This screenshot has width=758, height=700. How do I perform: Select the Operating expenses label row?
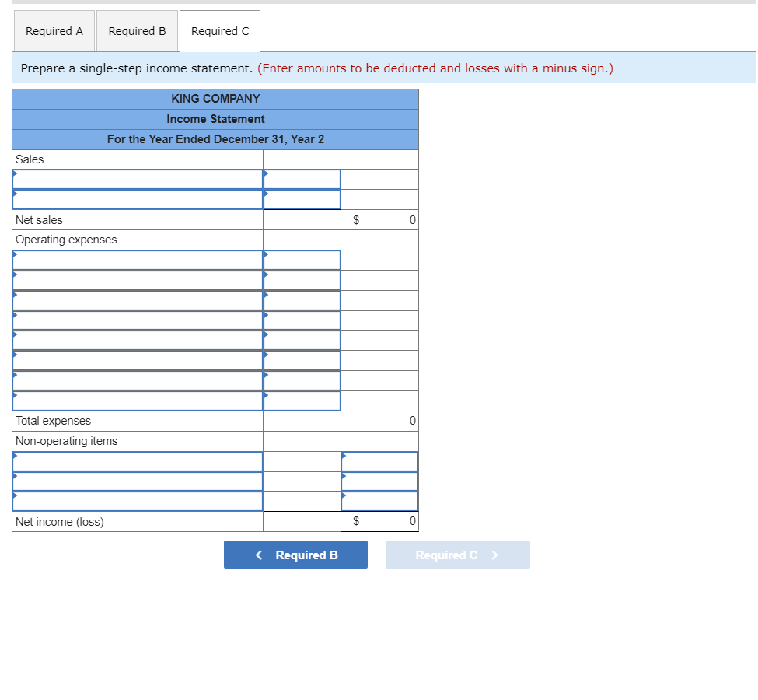[x=138, y=240]
